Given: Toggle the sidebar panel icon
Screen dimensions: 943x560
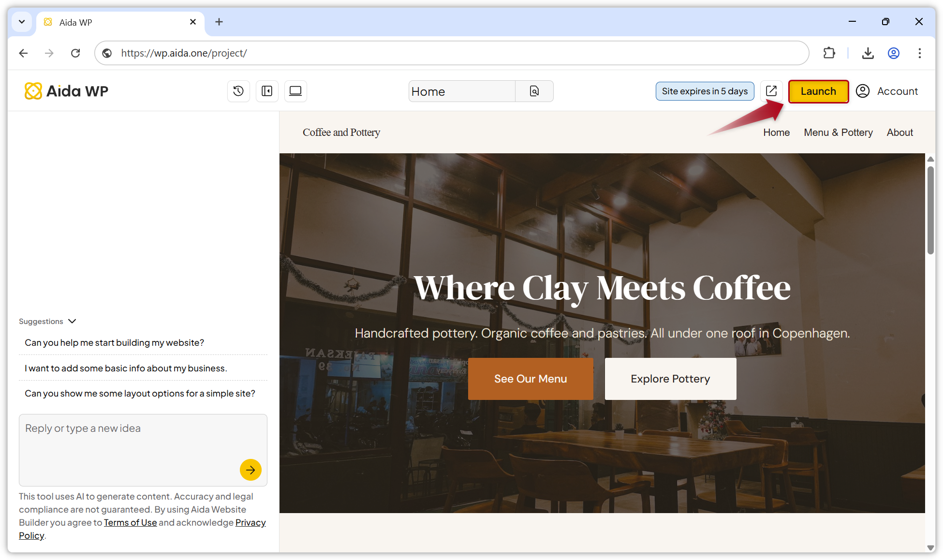Looking at the screenshot, I should point(267,91).
